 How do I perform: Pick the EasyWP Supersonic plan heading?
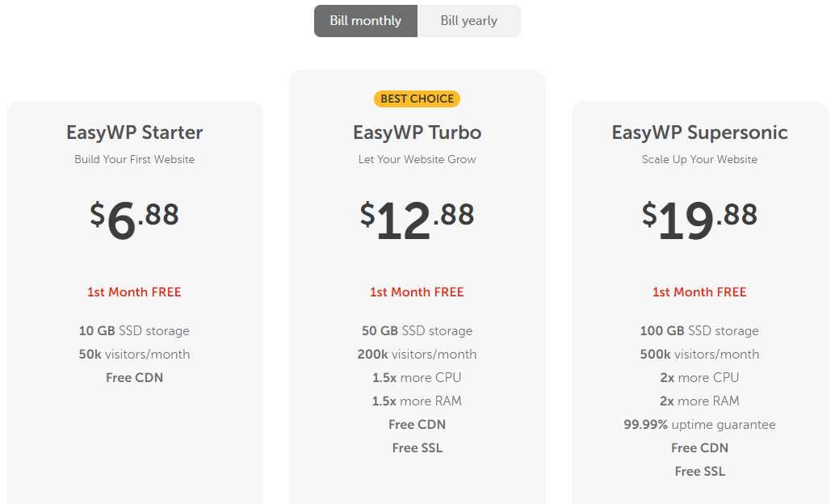[x=699, y=132]
